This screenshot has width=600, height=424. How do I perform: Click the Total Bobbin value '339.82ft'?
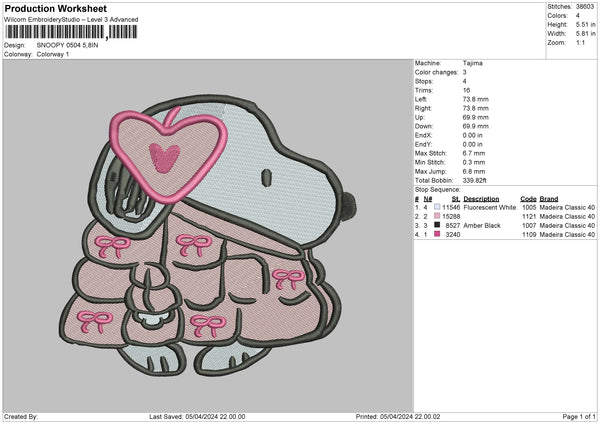click(x=474, y=180)
